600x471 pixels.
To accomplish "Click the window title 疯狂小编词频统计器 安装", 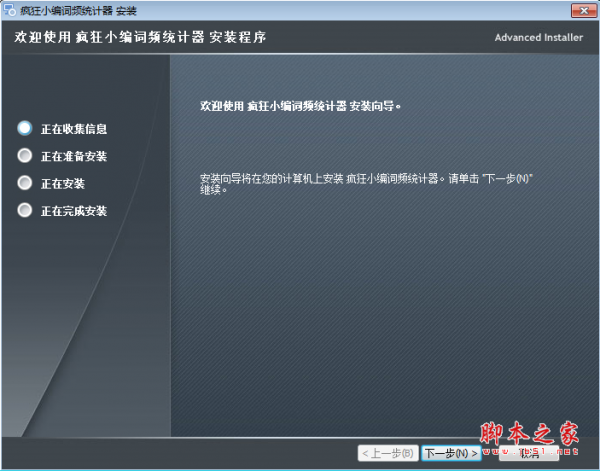I will [x=78, y=11].
